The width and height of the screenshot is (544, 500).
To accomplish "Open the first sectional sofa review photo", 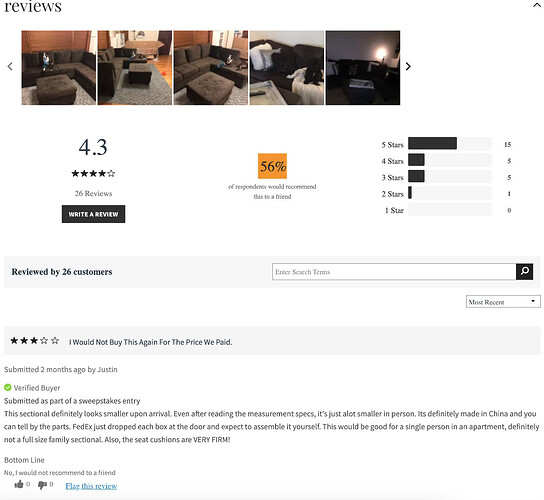I will [59, 68].
